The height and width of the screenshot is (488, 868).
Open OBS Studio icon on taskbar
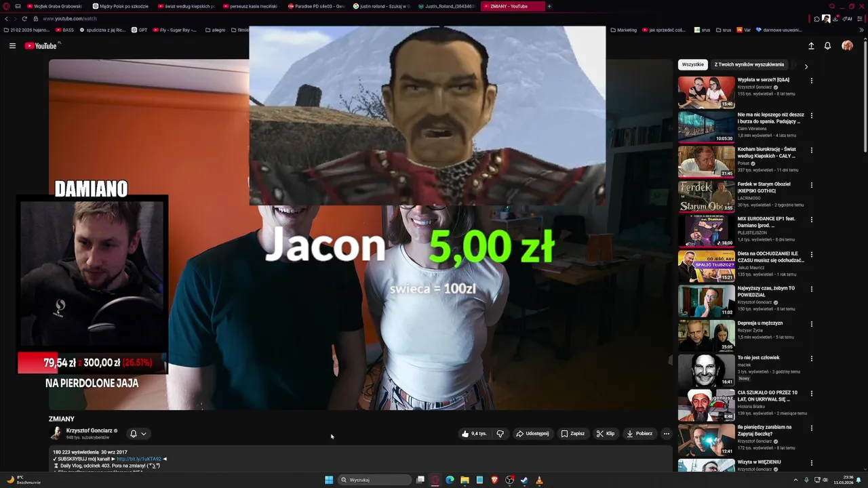[x=509, y=480]
